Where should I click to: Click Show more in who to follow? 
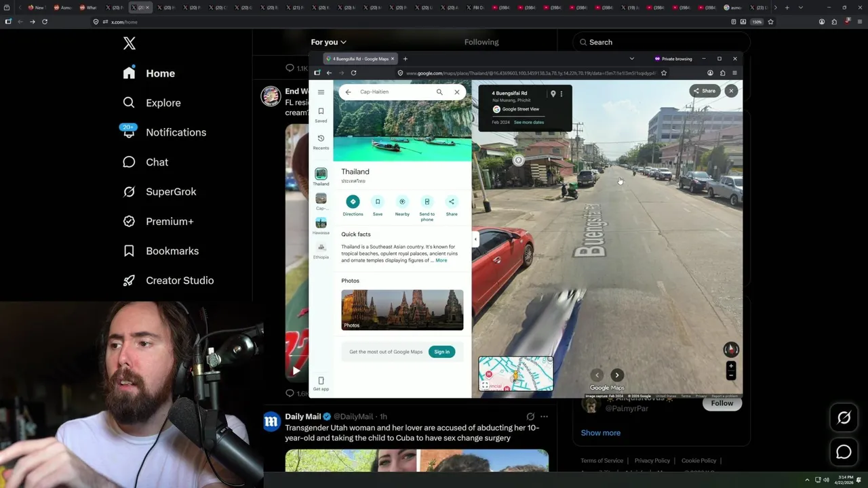[601, 432]
